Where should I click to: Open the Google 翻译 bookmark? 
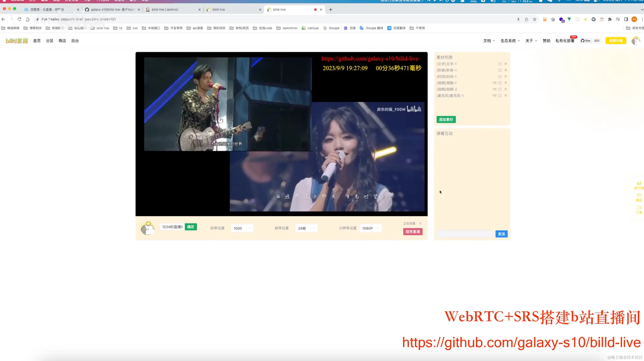tap(371, 28)
